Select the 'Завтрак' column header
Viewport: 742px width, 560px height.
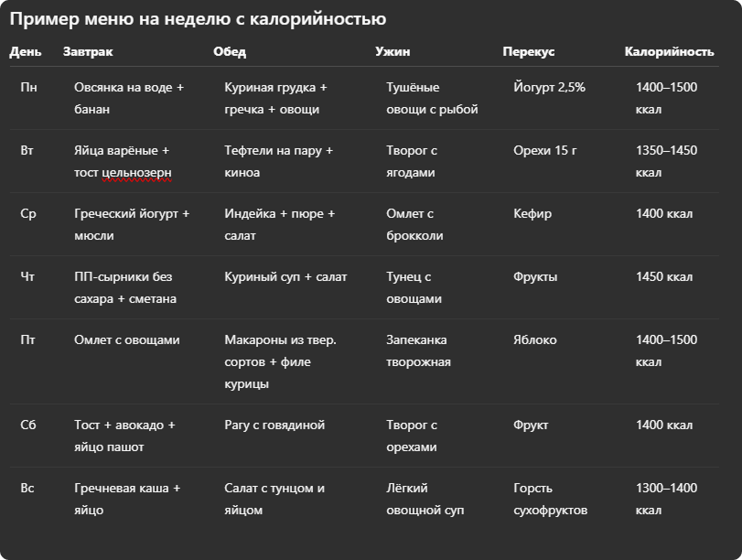coord(88,51)
